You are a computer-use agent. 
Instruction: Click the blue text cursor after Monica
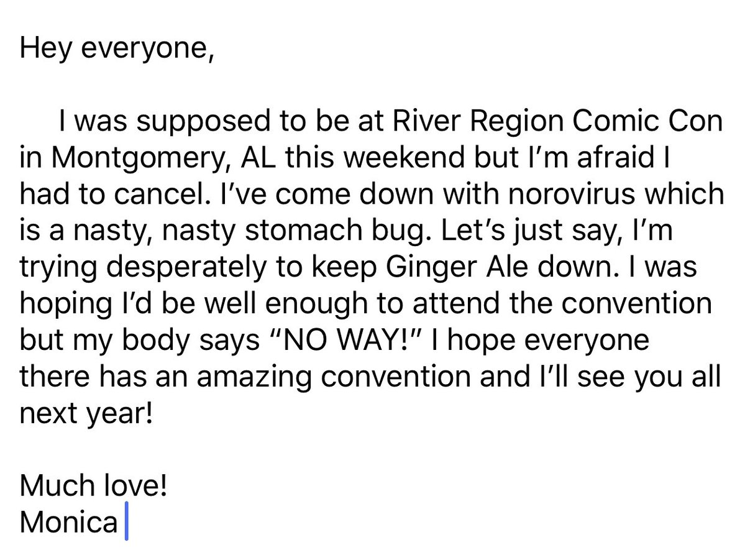(x=126, y=521)
